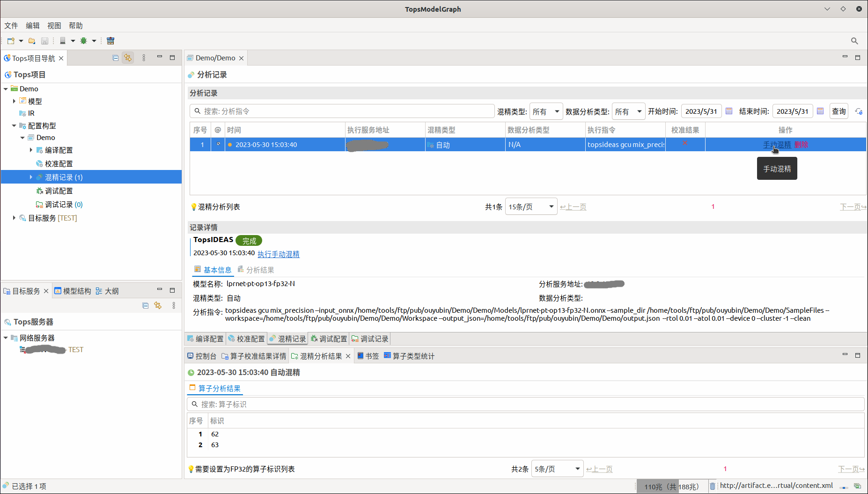
Task: Switch to the 调试记录 bottom editor tab
Action: [370, 339]
